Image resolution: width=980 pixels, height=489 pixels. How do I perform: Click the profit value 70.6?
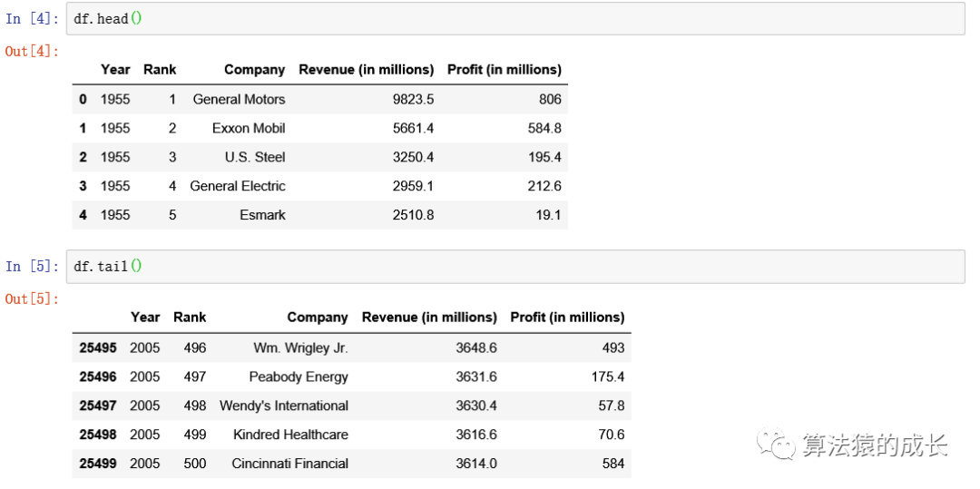[x=612, y=434]
